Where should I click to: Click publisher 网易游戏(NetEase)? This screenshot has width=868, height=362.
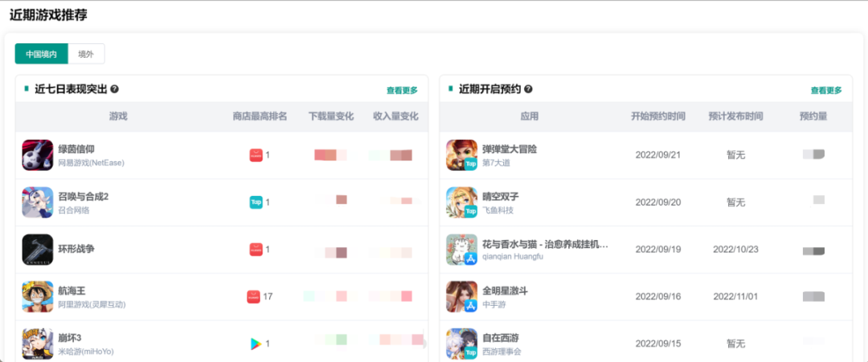(x=92, y=163)
